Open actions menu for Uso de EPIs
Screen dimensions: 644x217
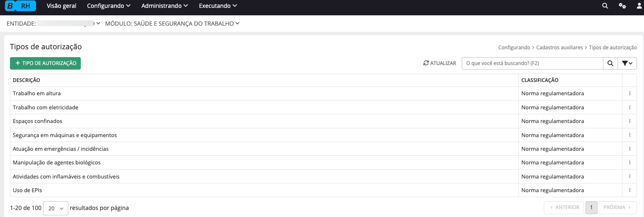[629, 190]
